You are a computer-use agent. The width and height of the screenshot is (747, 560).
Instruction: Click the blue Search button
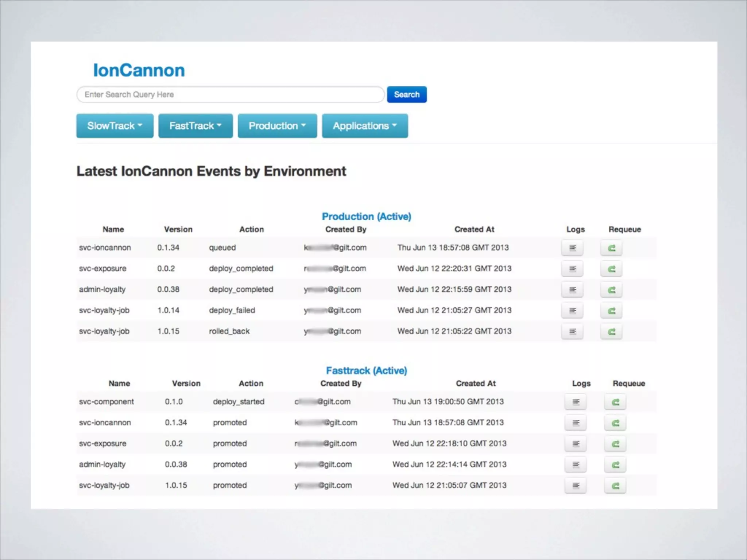tap(407, 94)
